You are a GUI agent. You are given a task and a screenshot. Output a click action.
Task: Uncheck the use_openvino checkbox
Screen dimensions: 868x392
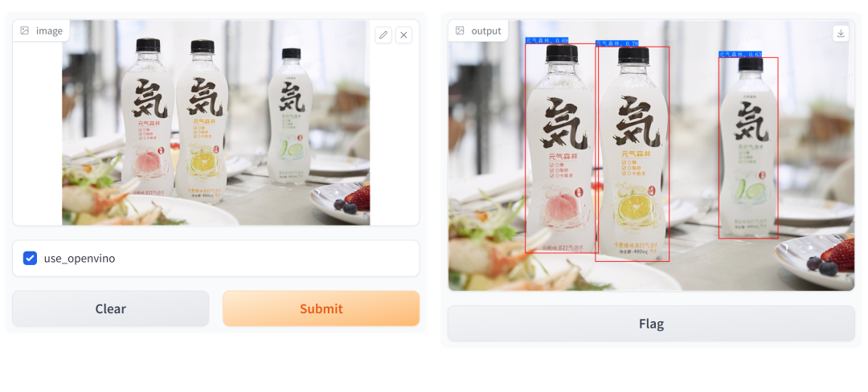(x=30, y=258)
